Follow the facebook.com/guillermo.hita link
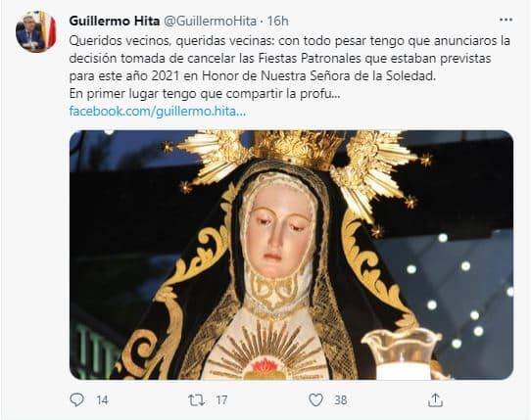The image size is (531, 420). (x=158, y=111)
